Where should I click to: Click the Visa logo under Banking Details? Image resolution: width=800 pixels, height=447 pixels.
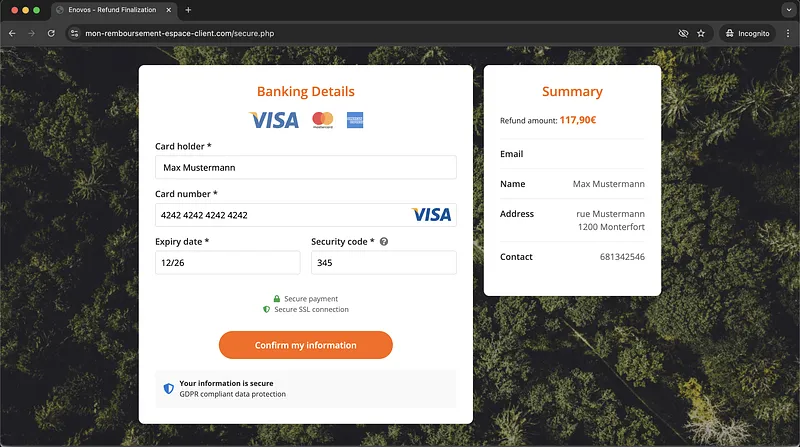tap(274, 120)
